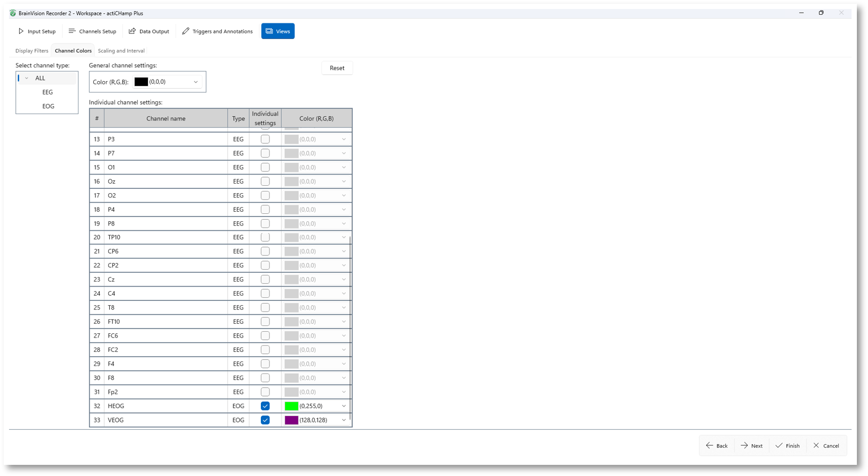Click the Next button

751,446
